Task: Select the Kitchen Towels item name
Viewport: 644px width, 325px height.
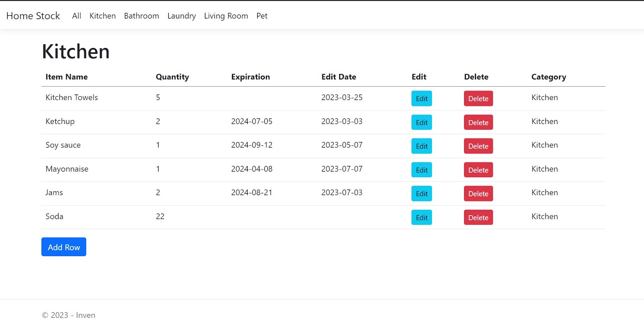Action: pyautogui.click(x=72, y=97)
